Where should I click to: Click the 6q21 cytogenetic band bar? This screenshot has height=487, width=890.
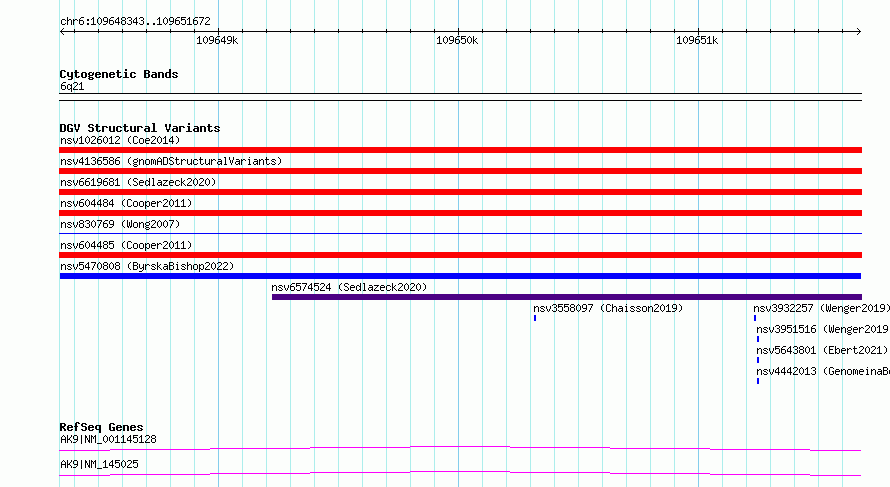click(460, 97)
